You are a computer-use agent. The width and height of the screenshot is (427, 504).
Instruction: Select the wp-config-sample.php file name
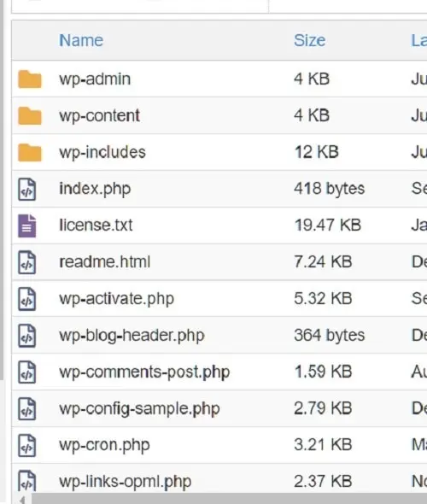(139, 409)
